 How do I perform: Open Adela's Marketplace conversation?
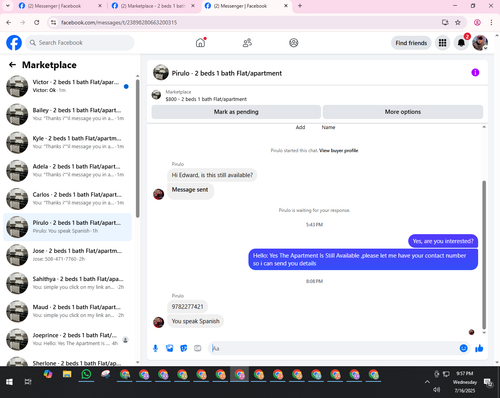(x=68, y=170)
